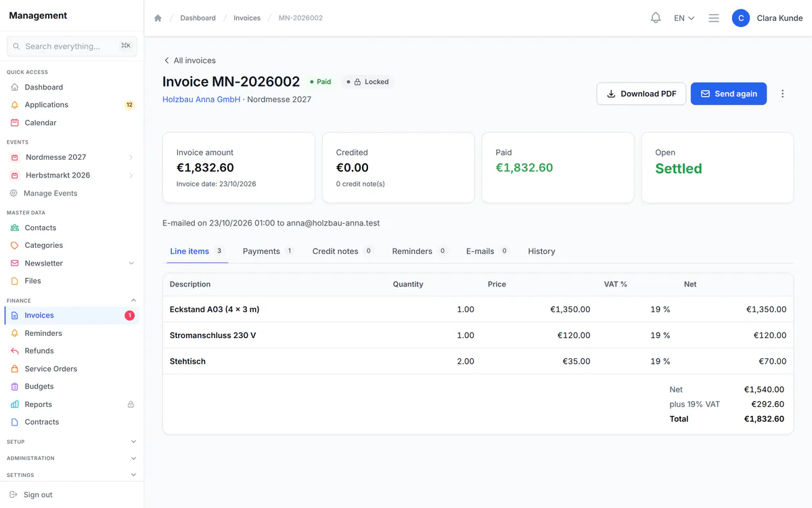Go back via All invoices link
The height and width of the screenshot is (508, 812).
click(x=189, y=60)
